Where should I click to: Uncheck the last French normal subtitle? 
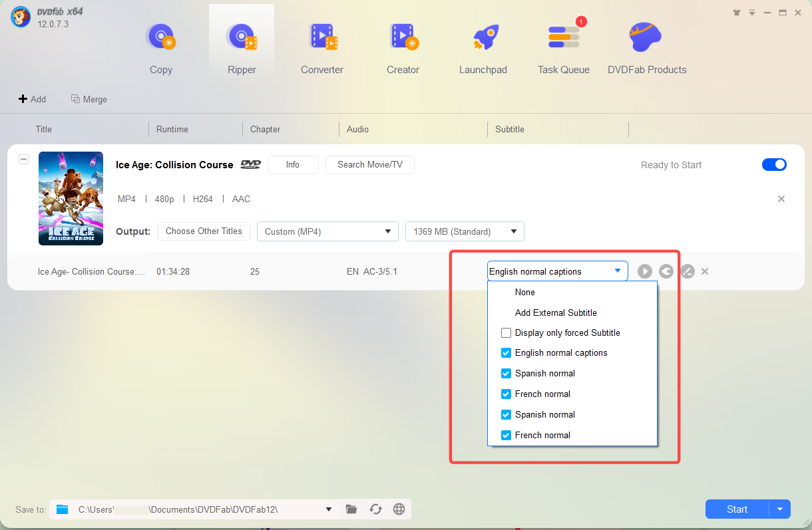[x=507, y=436]
